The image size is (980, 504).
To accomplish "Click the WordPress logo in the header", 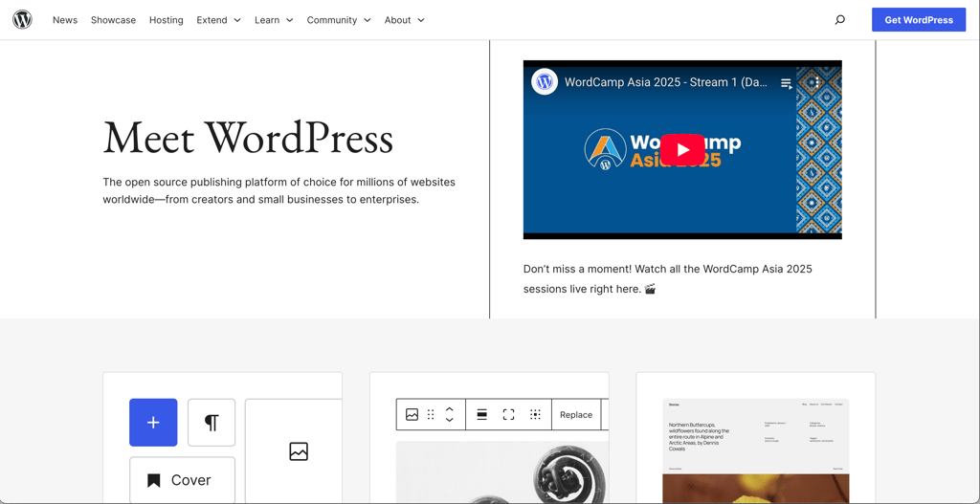I will 23,19.
